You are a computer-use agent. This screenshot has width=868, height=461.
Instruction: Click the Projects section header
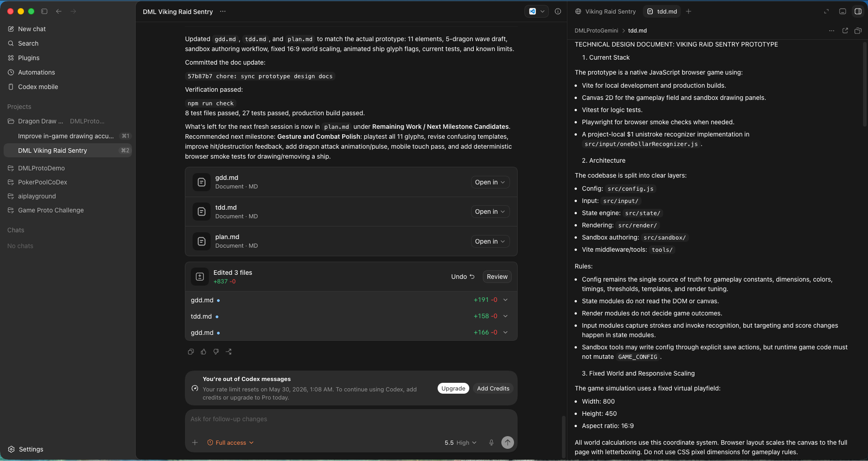coord(19,107)
